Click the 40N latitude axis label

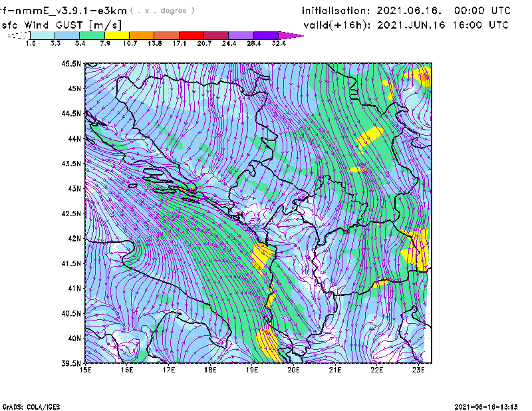(74, 338)
